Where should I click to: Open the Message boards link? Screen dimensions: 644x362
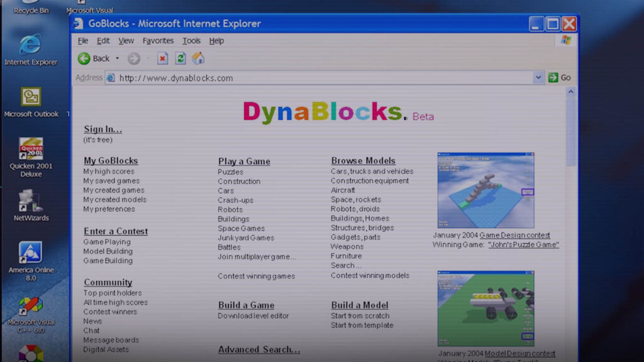(111, 340)
